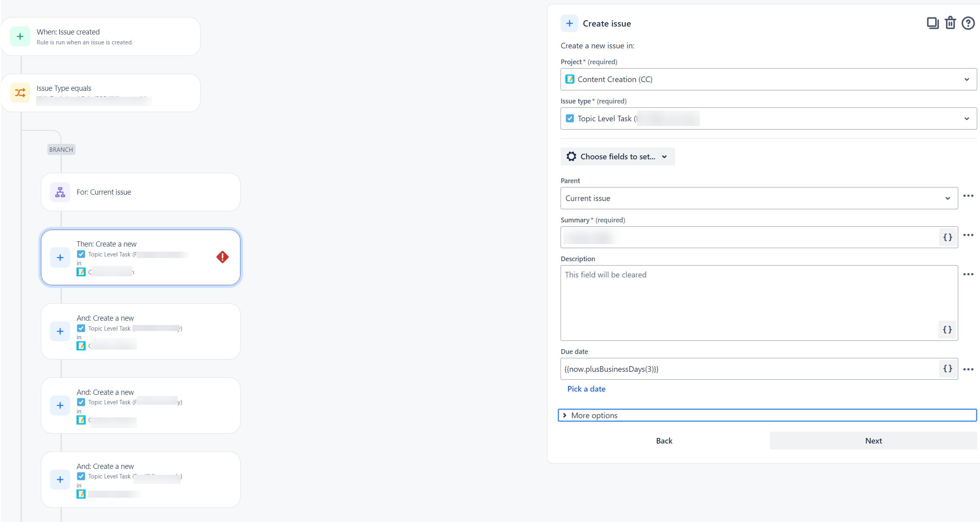Select the When: Issue created trigger card
980x522 pixels.
pos(101,36)
